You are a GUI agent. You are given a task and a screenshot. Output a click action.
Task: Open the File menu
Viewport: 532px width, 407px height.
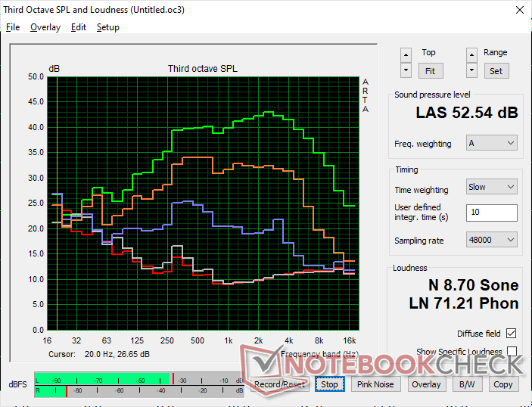click(13, 27)
